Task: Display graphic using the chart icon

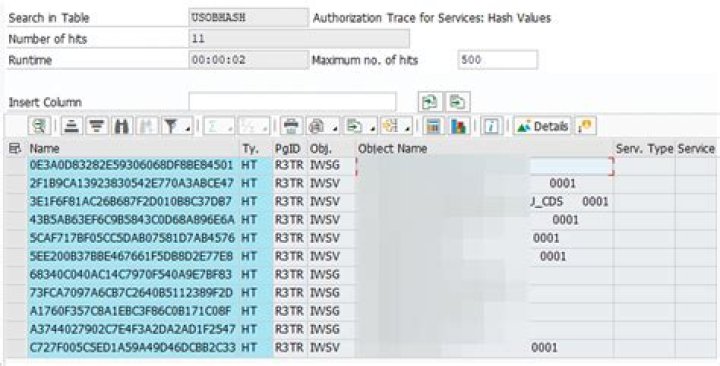Action: pyautogui.click(x=459, y=126)
